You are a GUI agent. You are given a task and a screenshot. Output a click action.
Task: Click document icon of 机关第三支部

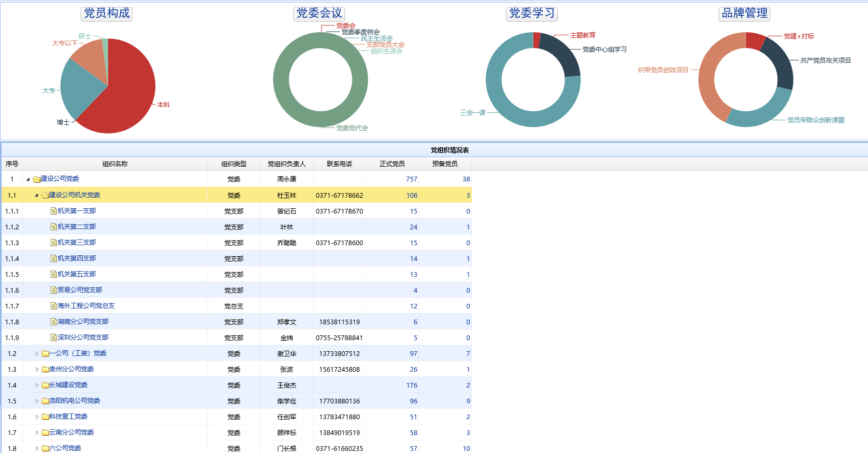pos(53,243)
